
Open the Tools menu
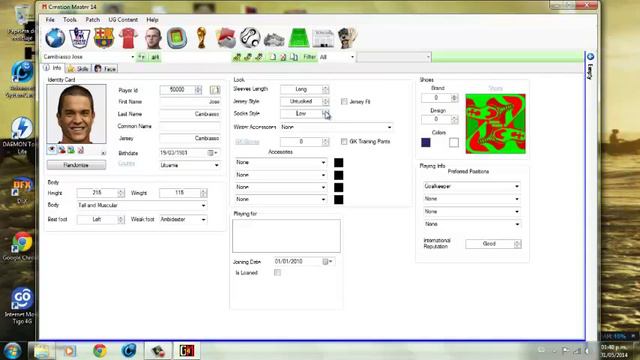[x=70, y=20]
